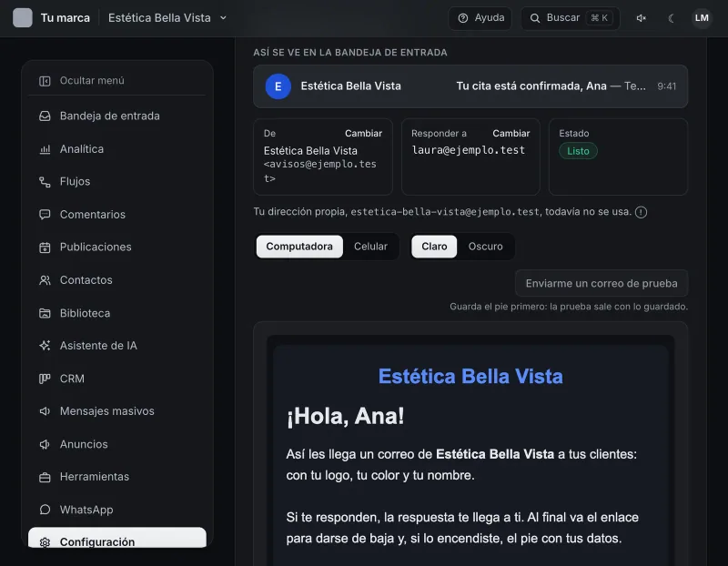
Task: Open the Anuncios megaphone icon
Action: coord(45,444)
